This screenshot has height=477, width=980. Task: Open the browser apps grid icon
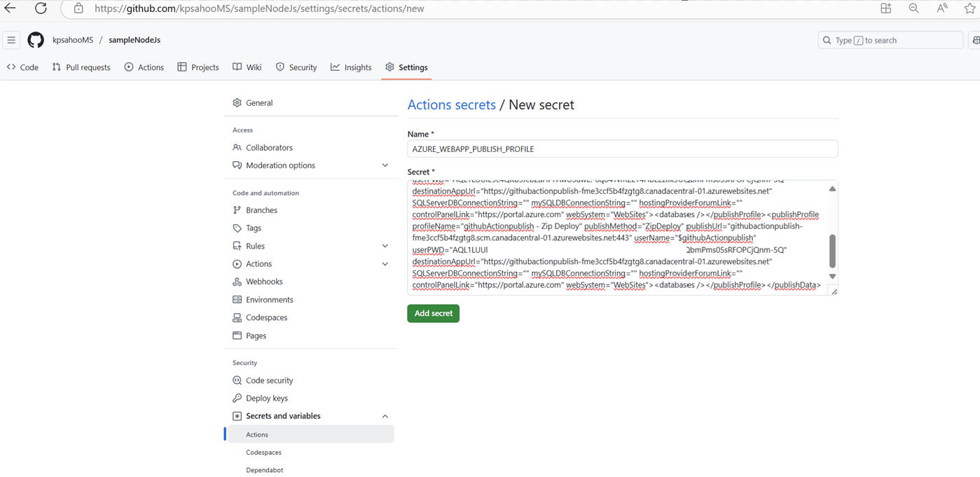tap(886, 8)
